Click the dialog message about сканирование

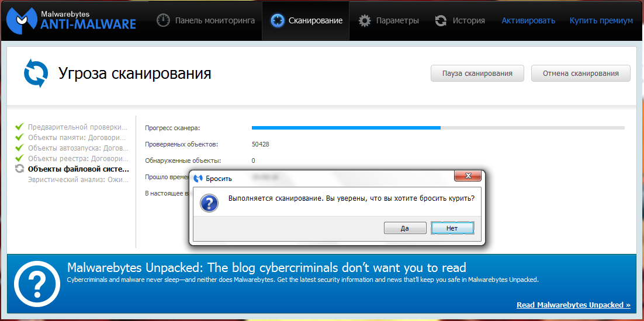click(x=352, y=198)
